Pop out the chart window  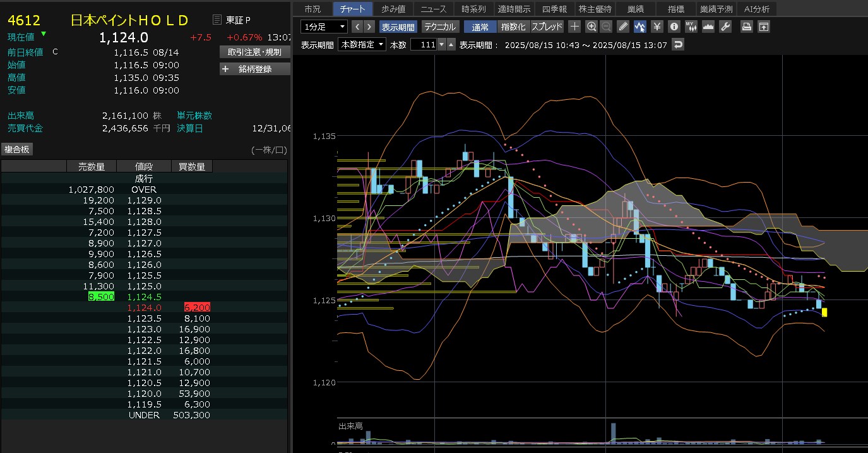pos(764,27)
